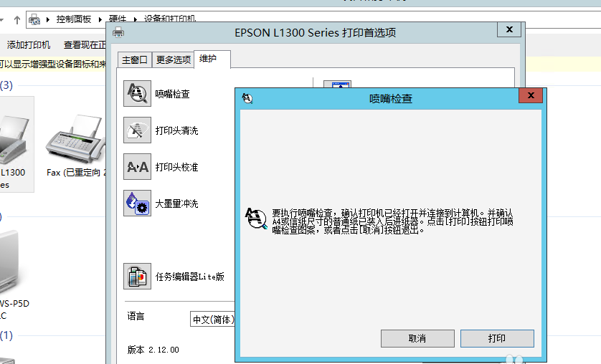Image resolution: width=601 pixels, height=364 pixels.
Task: Select the 维护 tab
Action: click(x=212, y=59)
